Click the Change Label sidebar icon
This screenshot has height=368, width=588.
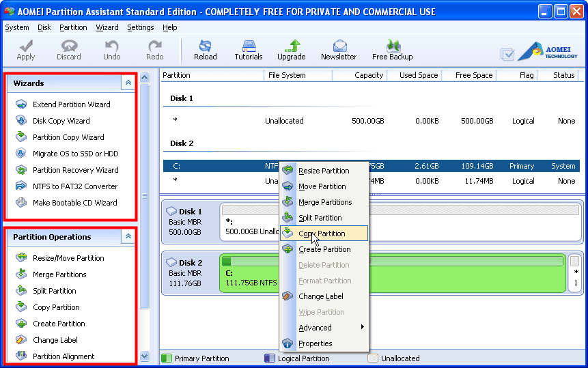(x=21, y=339)
